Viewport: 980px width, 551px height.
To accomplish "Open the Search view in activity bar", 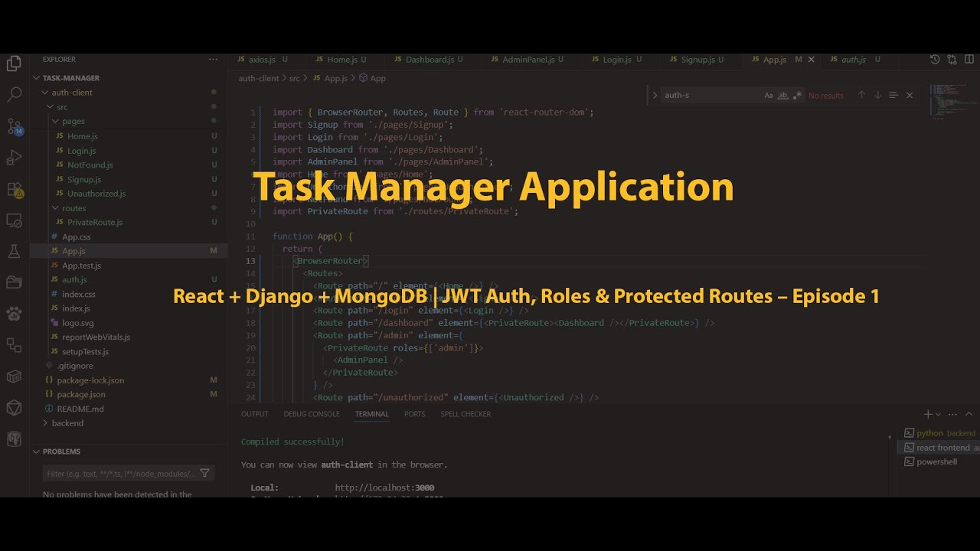I will tap(14, 95).
